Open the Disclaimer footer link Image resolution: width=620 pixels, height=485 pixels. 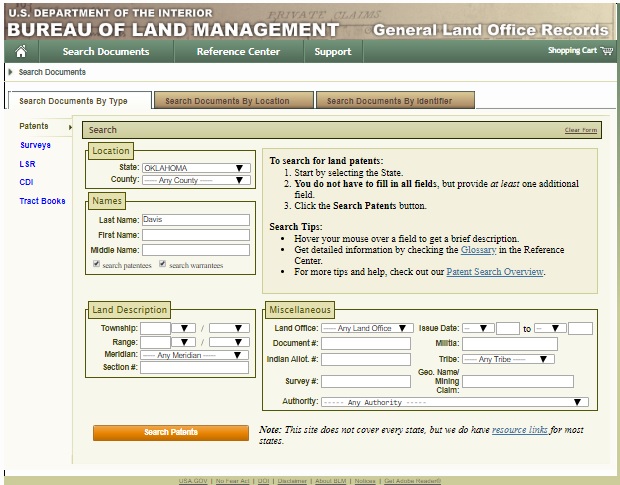click(x=292, y=481)
